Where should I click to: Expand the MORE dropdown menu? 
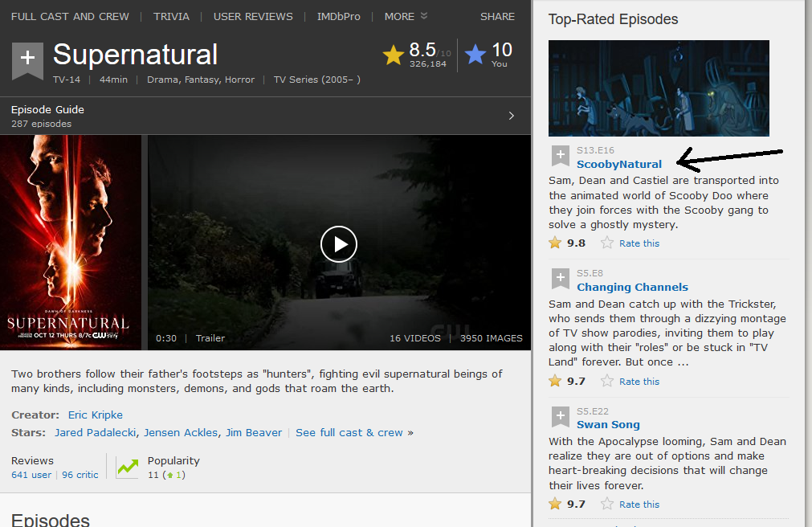406,16
